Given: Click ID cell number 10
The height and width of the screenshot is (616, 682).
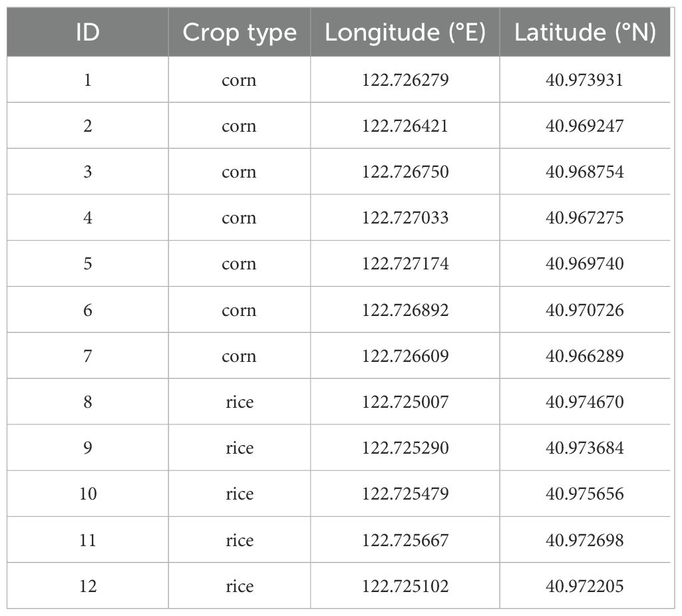Looking at the screenshot, I should click(87, 494).
